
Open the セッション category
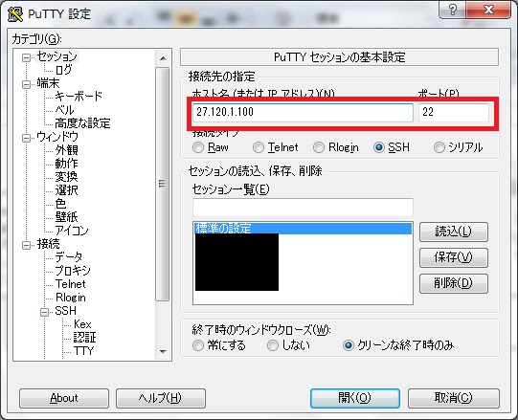(57, 56)
